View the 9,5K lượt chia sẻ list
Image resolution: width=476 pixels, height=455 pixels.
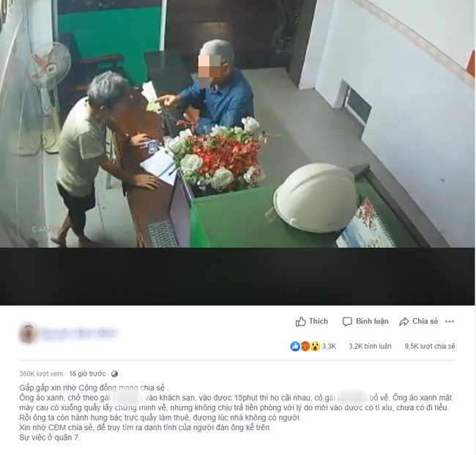pyautogui.click(x=430, y=347)
